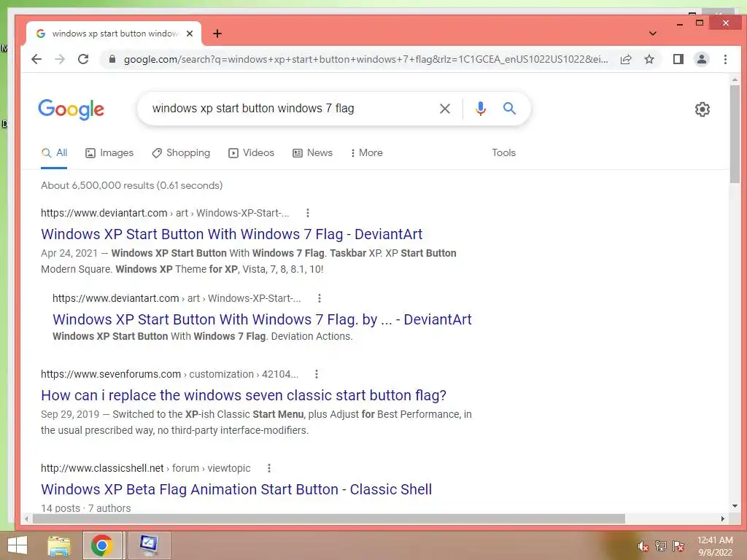Click the forward navigation arrow
This screenshot has height=560, width=747.
60,59
